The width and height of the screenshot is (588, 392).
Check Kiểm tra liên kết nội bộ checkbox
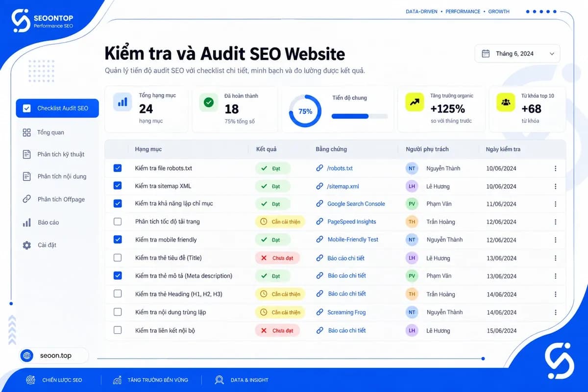point(118,330)
